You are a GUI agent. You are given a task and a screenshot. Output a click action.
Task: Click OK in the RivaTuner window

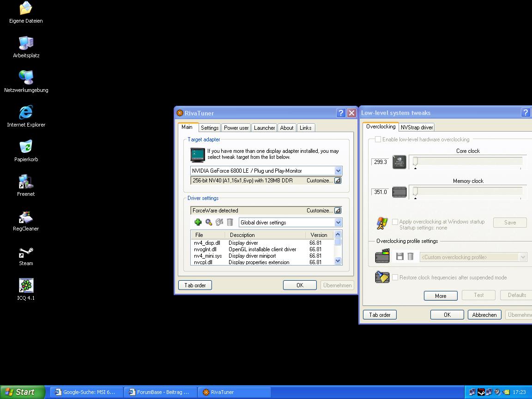pyautogui.click(x=300, y=285)
